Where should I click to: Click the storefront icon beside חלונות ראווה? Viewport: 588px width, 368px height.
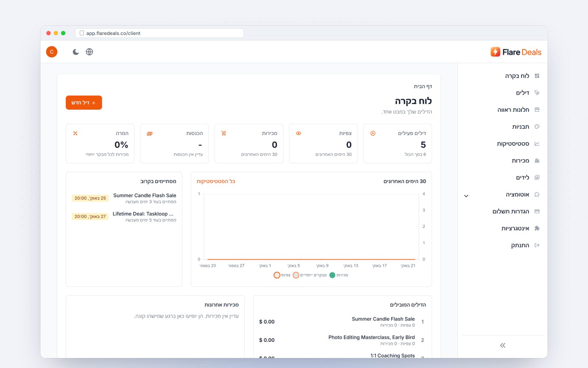point(537,110)
